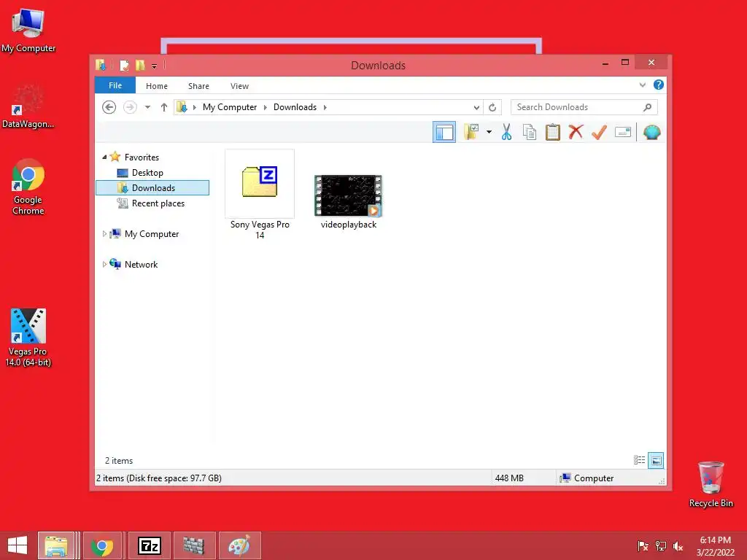This screenshot has height=560, width=747.
Task: Click the red X Delete icon
Action: (576, 132)
